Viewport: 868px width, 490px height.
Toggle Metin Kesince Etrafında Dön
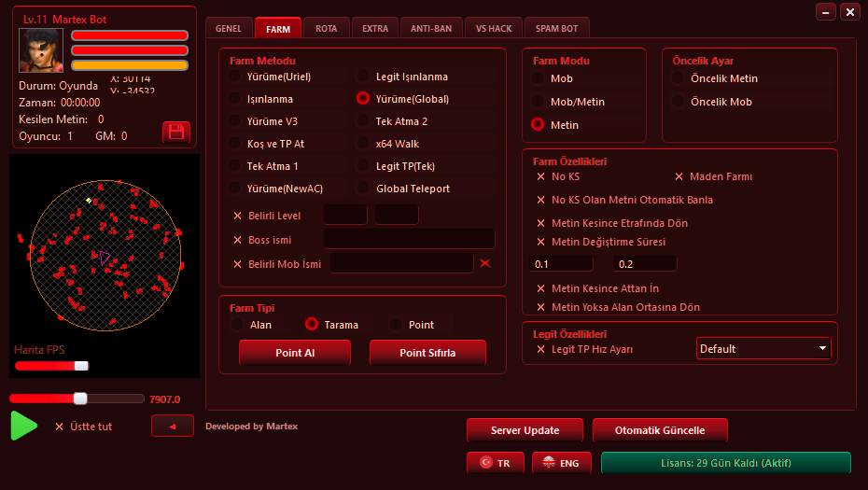pos(540,223)
